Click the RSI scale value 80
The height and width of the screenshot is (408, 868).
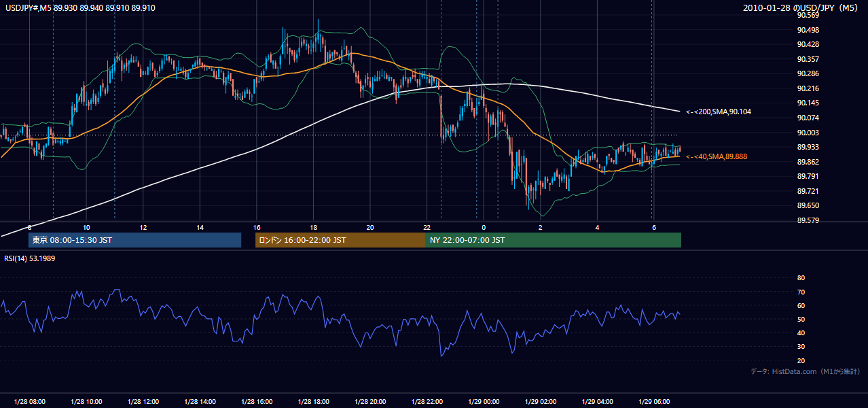(x=801, y=278)
